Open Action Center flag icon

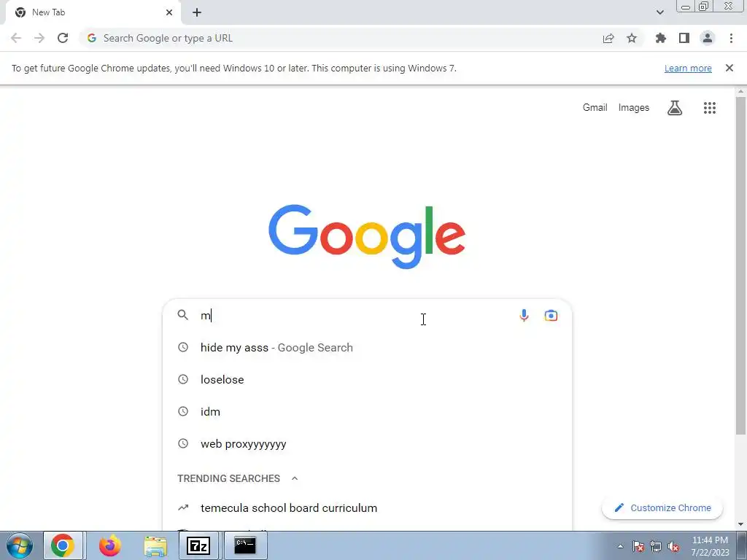coord(638,547)
